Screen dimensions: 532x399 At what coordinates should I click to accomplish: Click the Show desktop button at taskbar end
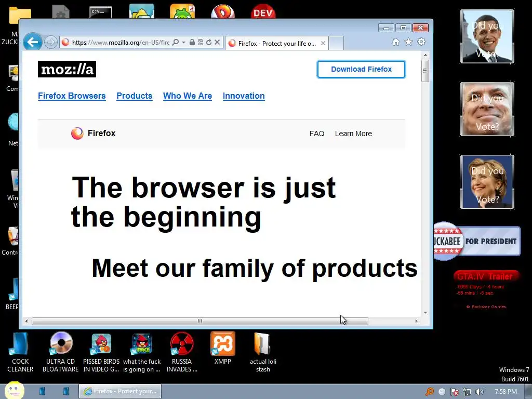click(528, 392)
